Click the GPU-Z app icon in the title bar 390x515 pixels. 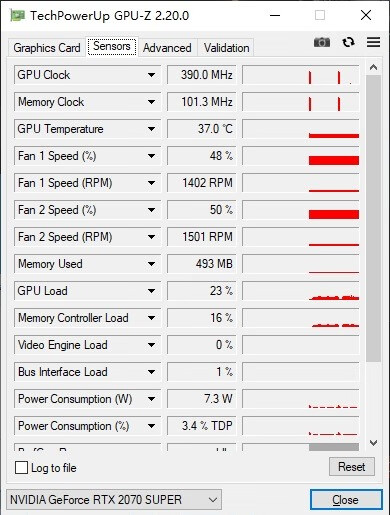pyautogui.click(x=17, y=15)
